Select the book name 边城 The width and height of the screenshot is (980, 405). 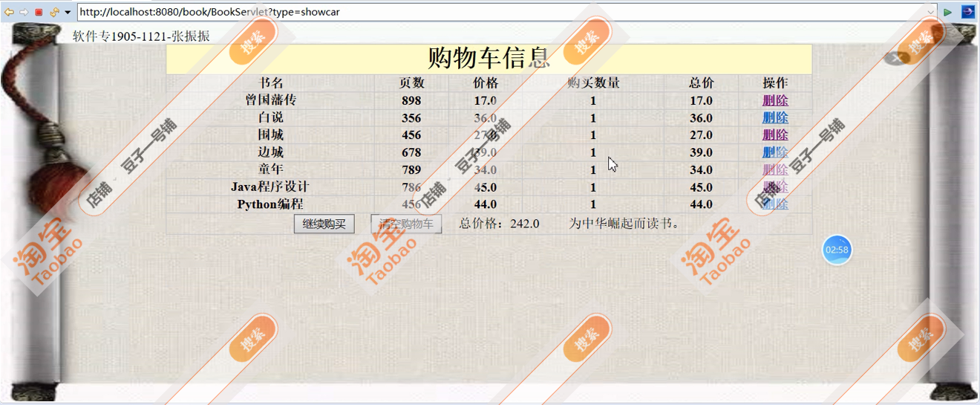point(271,152)
